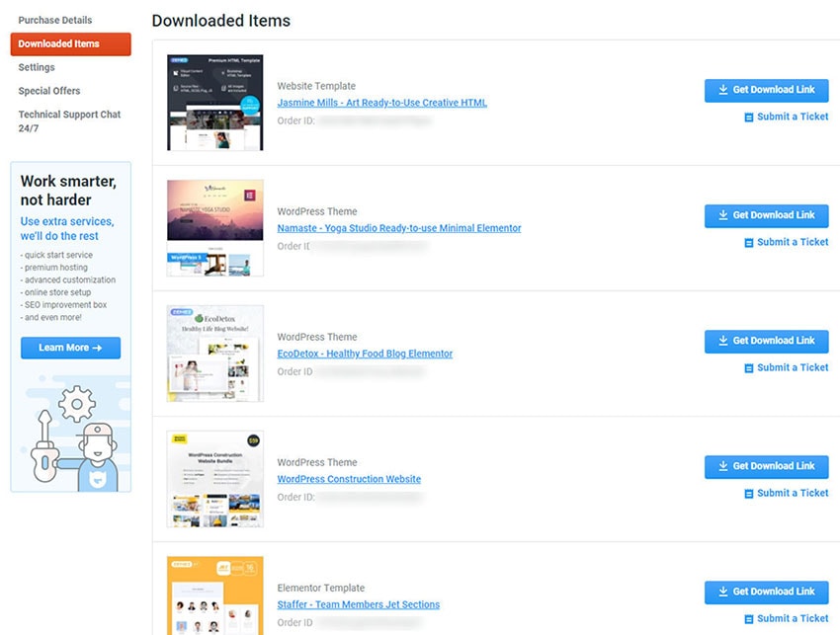Open Technical Support Chat 24/7
840x635 pixels.
tap(69, 121)
